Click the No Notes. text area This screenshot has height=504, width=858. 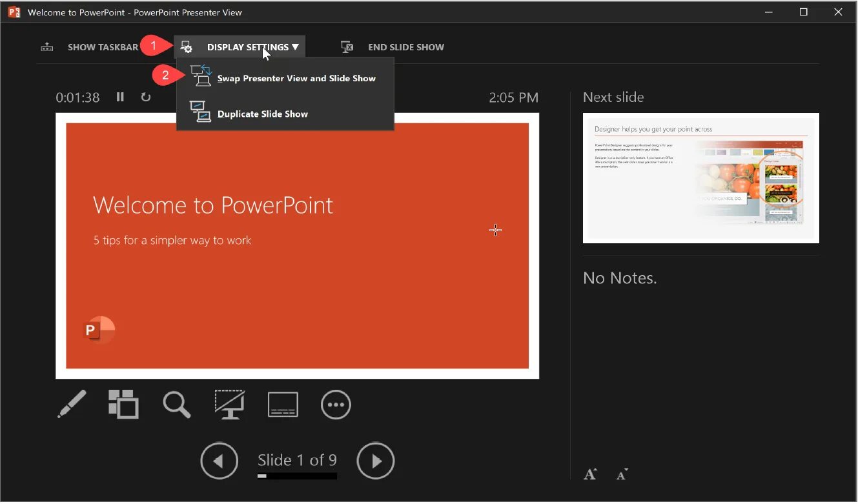pos(620,278)
